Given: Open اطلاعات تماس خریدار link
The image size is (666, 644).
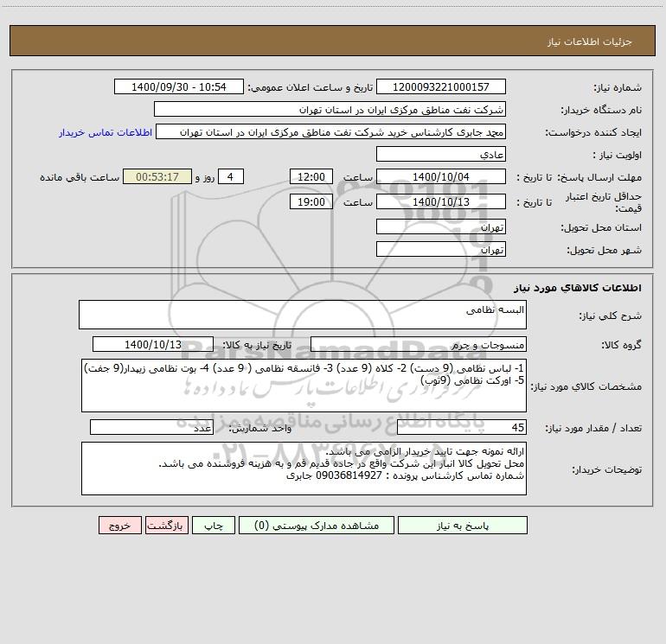Looking at the screenshot, I should 106,132.
